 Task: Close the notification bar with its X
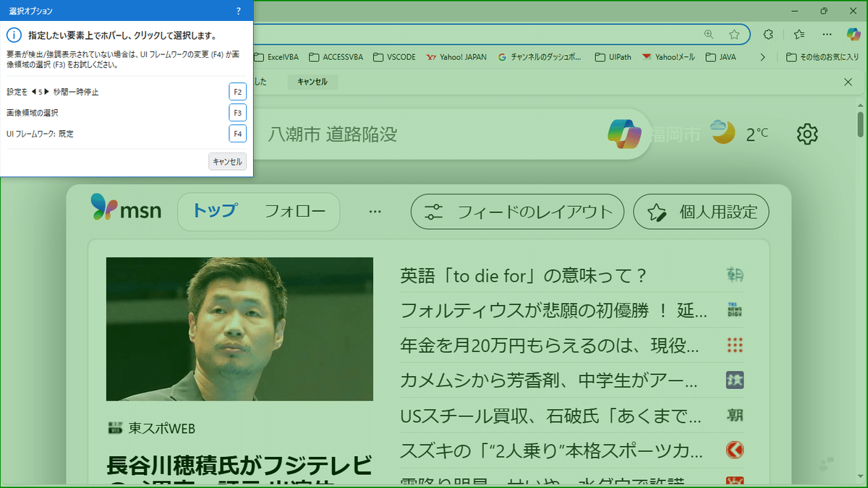click(848, 82)
